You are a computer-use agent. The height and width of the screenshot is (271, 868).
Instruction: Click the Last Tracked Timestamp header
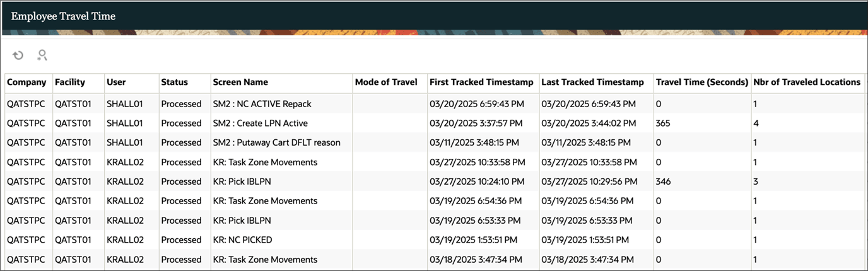pyautogui.click(x=593, y=83)
